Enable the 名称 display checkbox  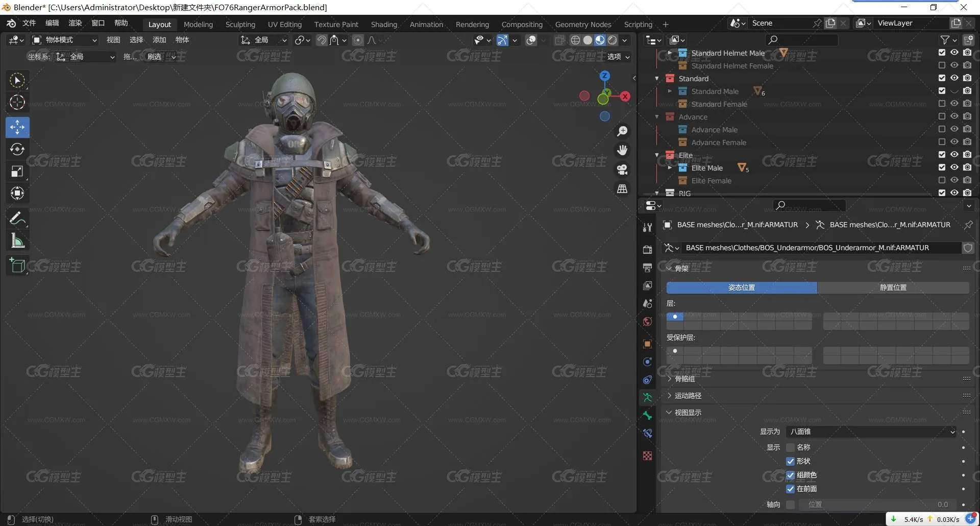[790, 447]
